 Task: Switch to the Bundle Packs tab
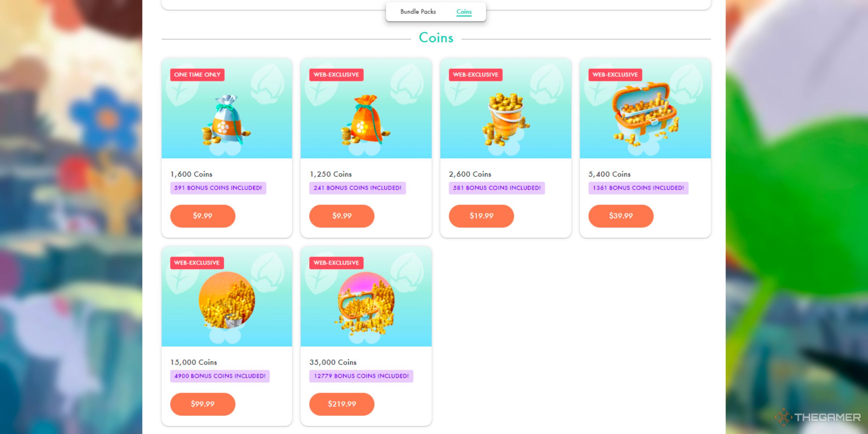point(418,12)
